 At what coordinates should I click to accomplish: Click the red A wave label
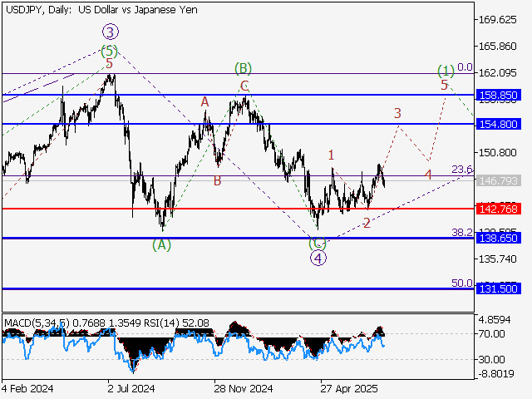click(204, 101)
